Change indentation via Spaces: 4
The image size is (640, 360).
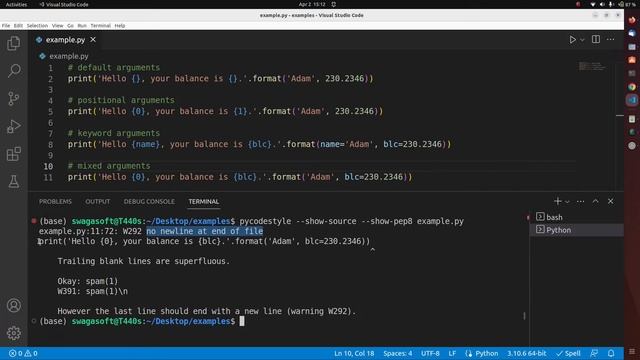[398, 353]
